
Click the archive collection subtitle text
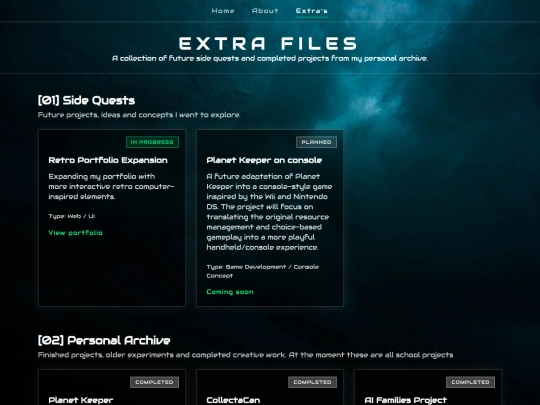coord(270,59)
